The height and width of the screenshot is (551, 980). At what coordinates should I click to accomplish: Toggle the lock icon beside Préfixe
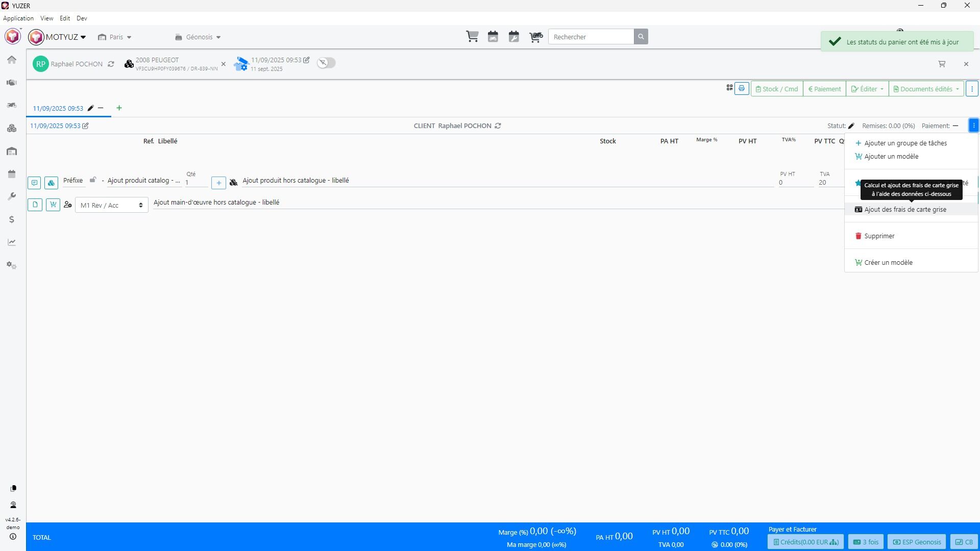(92, 180)
